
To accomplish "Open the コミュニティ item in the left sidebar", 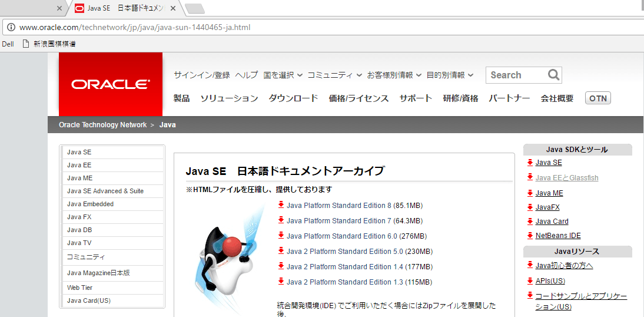I will (112, 257).
